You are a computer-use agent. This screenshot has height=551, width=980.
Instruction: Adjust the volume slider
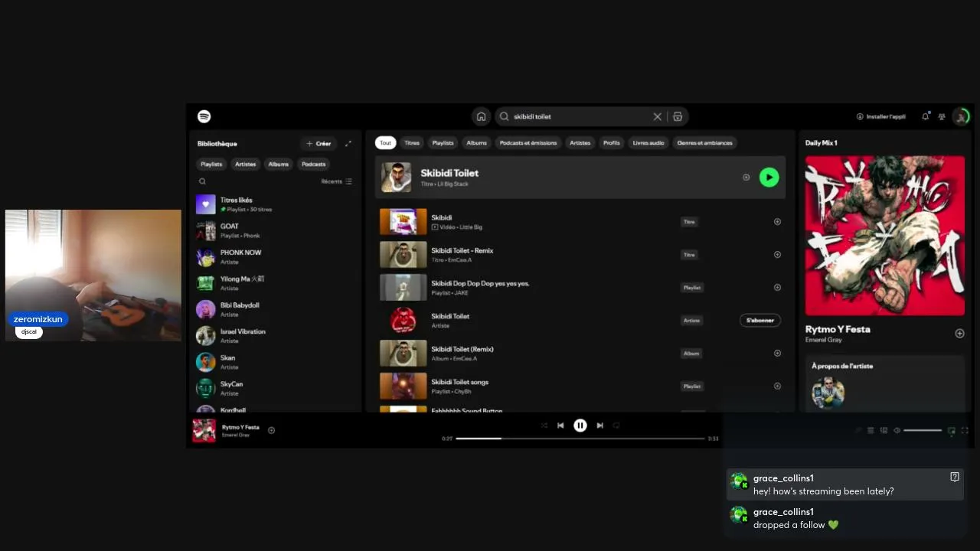point(923,430)
